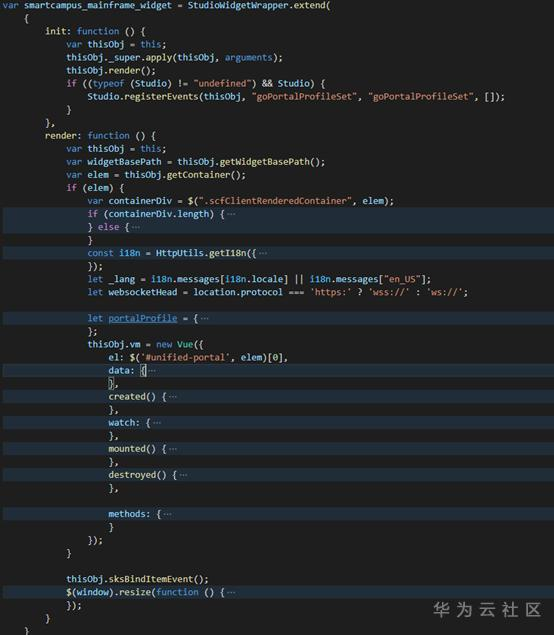The height and width of the screenshot is (635, 554).
Task: Click the 'https:' string literal
Action: click(331, 292)
